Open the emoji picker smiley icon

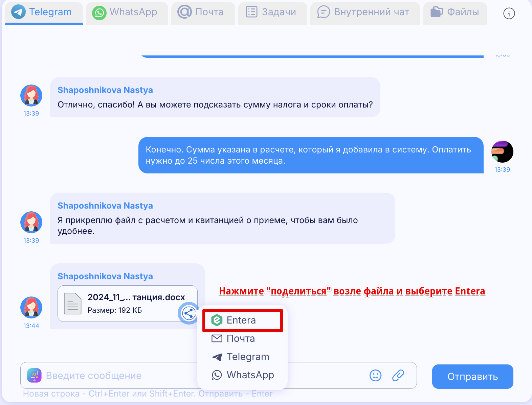pyautogui.click(x=375, y=375)
